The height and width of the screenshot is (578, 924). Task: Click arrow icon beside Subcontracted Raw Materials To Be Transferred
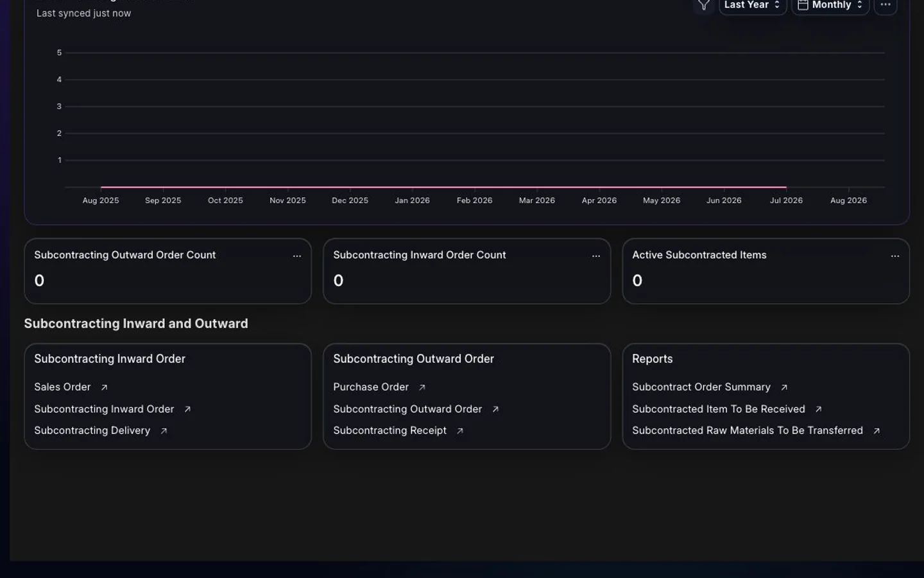pyautogui.click(x=877, y=431)
